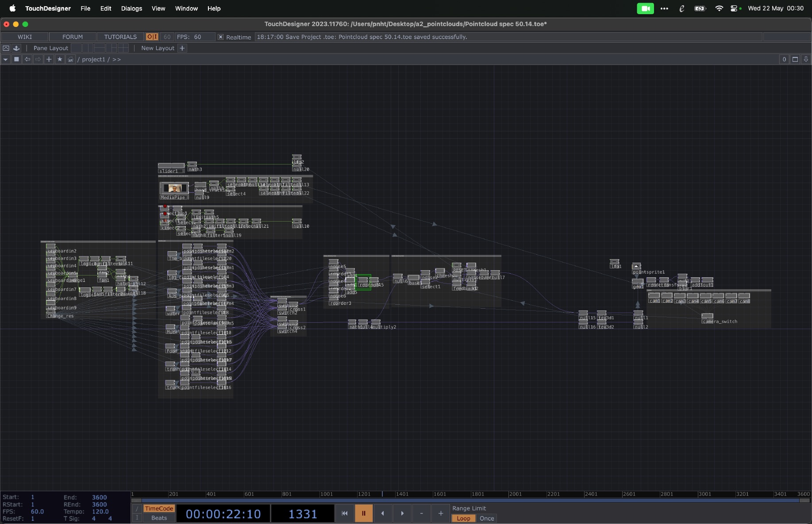This screenshot has width=812, height=524.
Task: Go forward to next network
Action: (x=38, y=59)
